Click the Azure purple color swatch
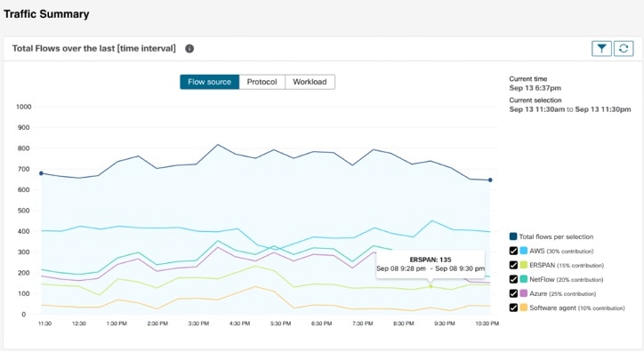644x352 pixels. click(x=523, y=293)
